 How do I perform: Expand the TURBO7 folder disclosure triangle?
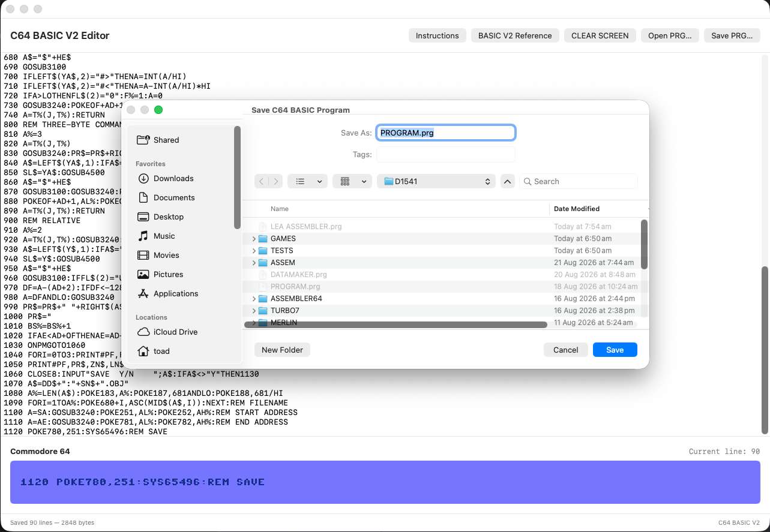254,311
